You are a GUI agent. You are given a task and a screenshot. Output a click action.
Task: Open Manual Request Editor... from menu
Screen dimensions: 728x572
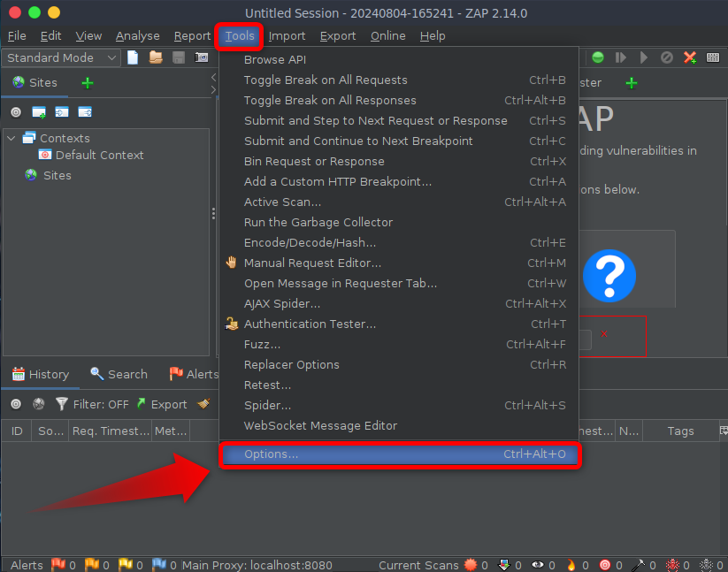[399, 263]
